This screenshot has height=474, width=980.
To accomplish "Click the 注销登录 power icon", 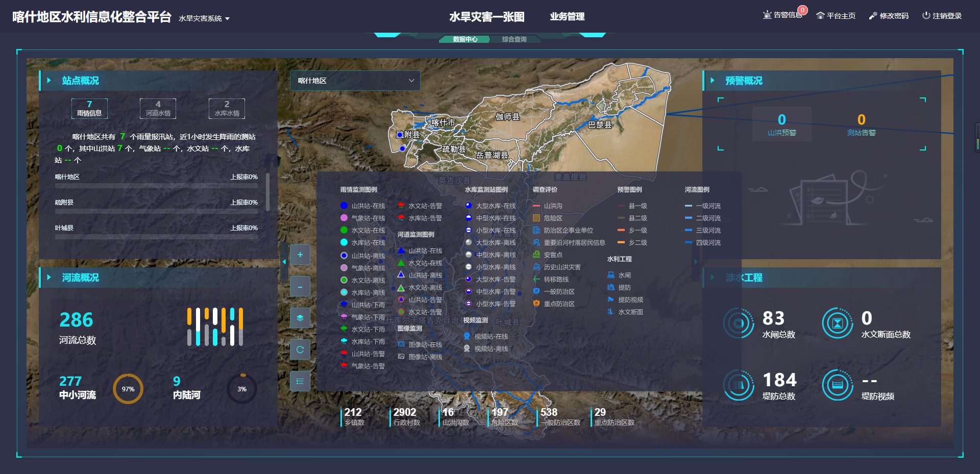I will (x=926, y=16).
